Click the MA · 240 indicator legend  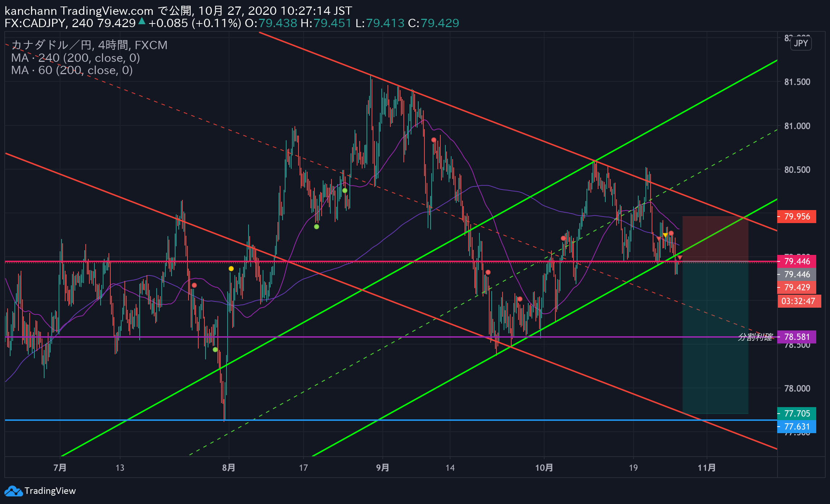[76, 58]
